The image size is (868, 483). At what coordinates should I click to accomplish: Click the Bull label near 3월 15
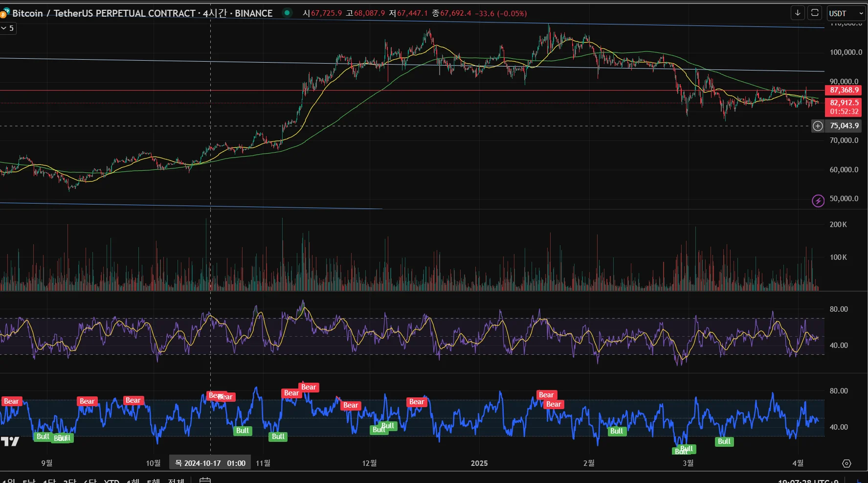pyautogui.click(x=724, y=441)
